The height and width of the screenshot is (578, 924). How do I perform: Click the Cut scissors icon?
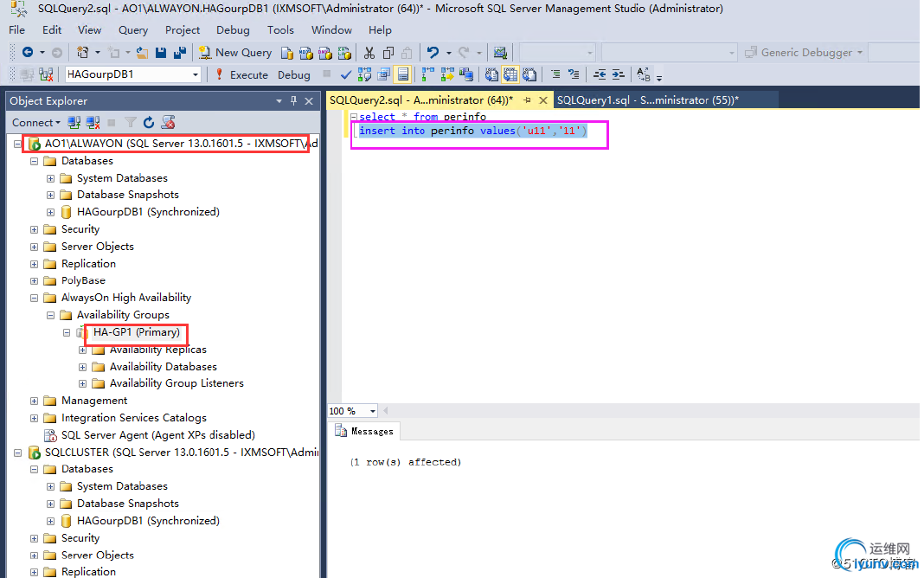coord(369,53)
